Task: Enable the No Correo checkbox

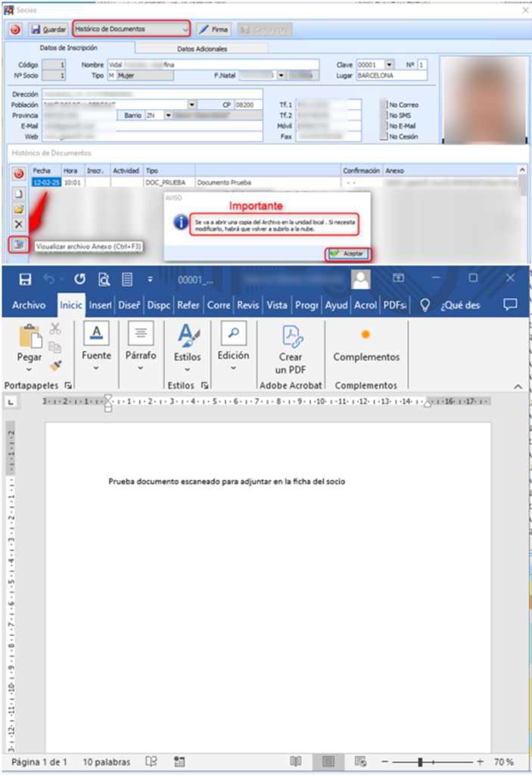Action: click(x=385, y=105)
